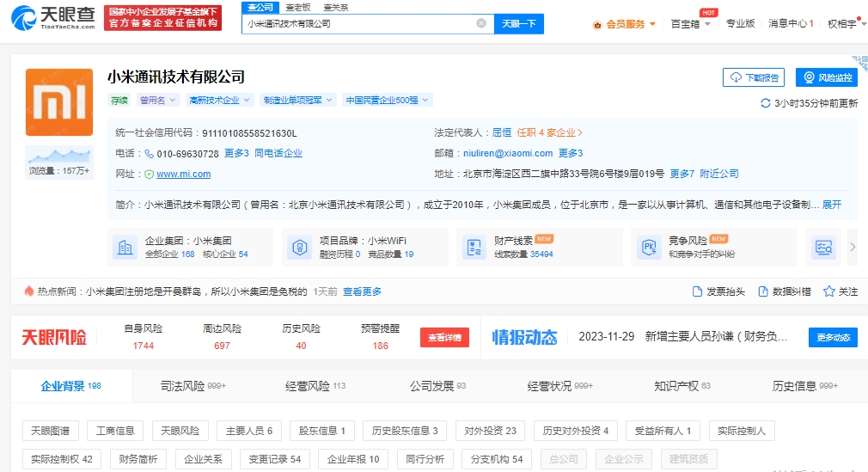
Task: Click the flame icon beside 热点新闻
Action: point(28,291)
